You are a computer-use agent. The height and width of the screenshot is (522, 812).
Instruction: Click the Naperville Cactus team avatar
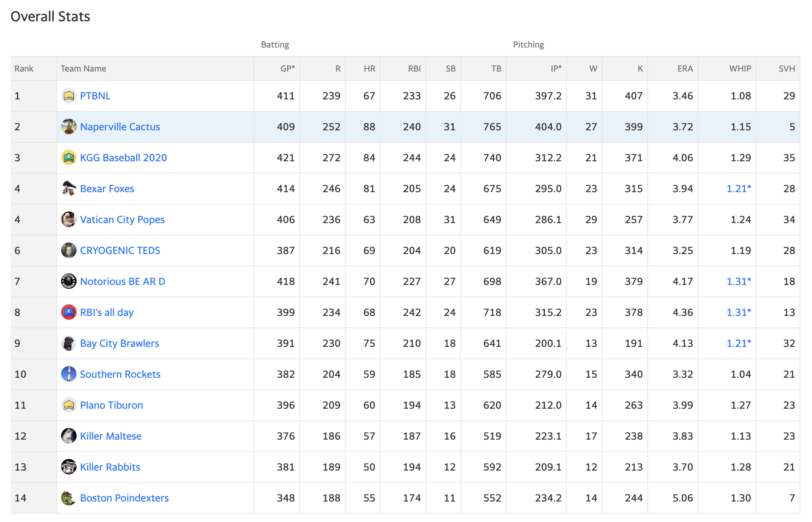[69, 126]
